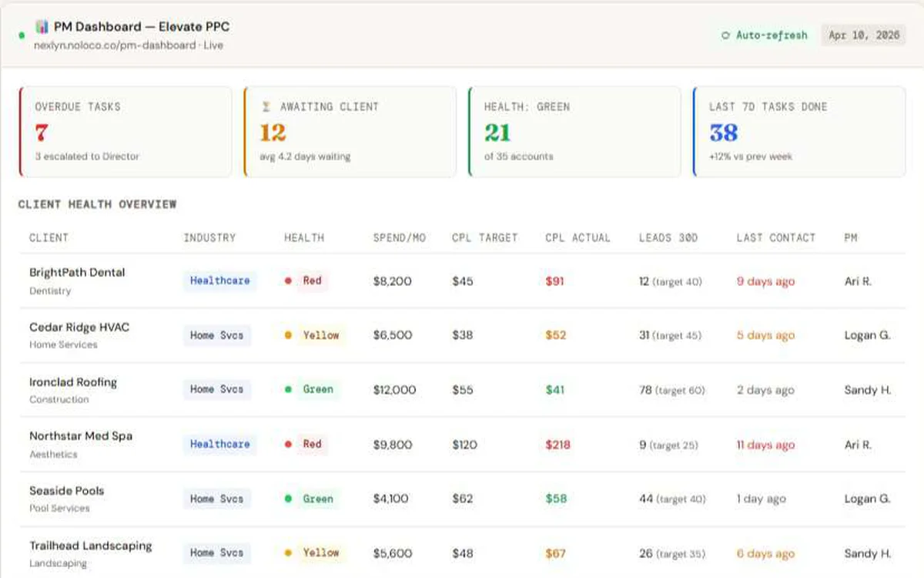Click the $41 CPL actual value
Screen dimensions: 924x578
point(555,390)
